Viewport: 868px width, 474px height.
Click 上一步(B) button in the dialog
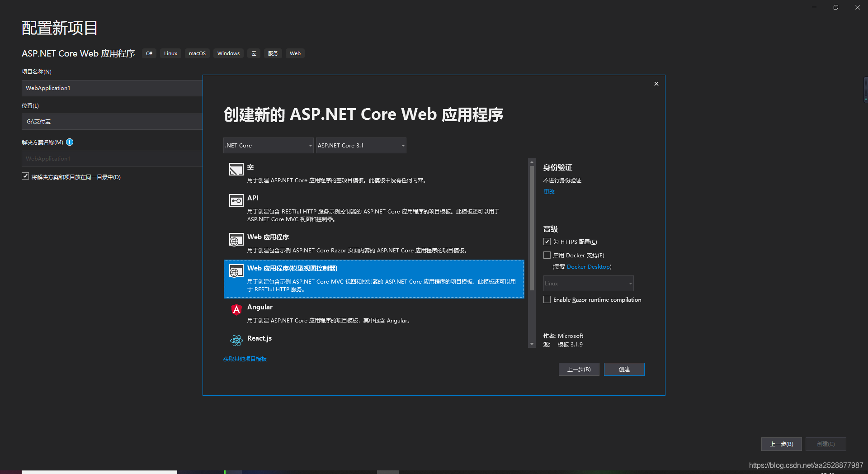tap(579, 370)
